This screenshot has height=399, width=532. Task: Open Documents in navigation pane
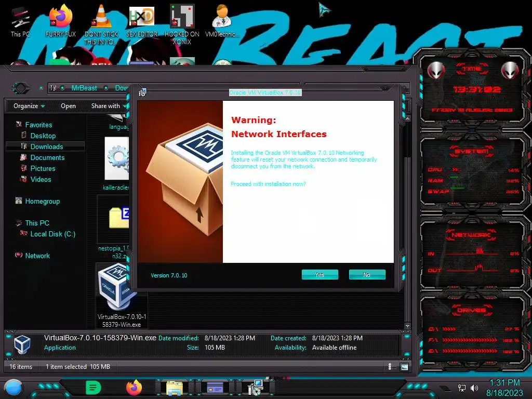point(47,157)
